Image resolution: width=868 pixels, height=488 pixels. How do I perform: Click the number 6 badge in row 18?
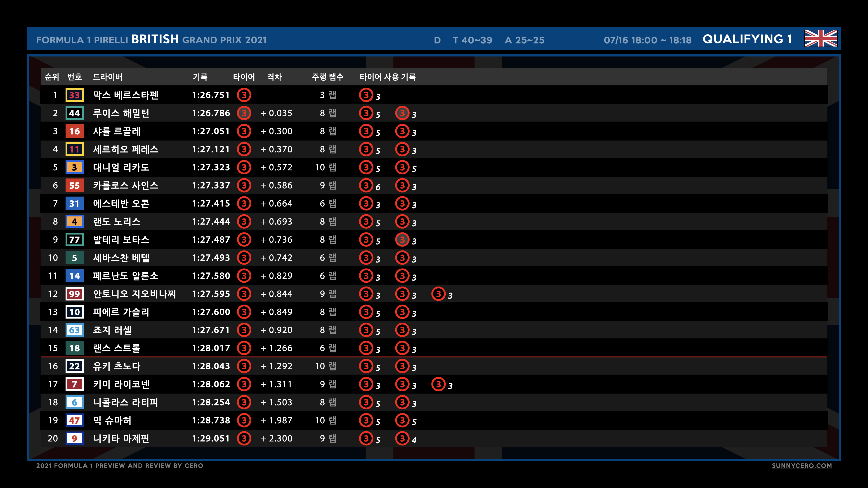[74, 402]
